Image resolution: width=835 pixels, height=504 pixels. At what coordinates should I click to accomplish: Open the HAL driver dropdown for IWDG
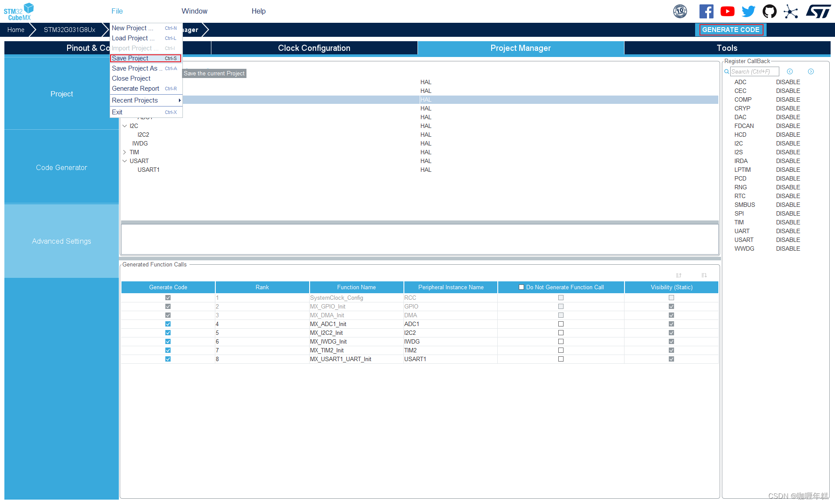[426, 143]
